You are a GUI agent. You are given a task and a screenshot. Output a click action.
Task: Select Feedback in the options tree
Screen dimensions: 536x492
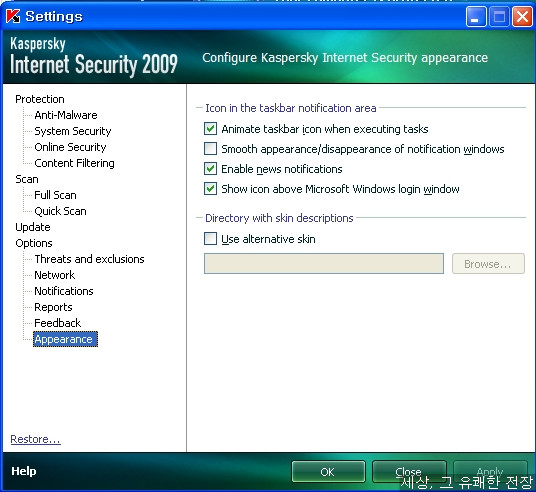click(x=58, y=323)
